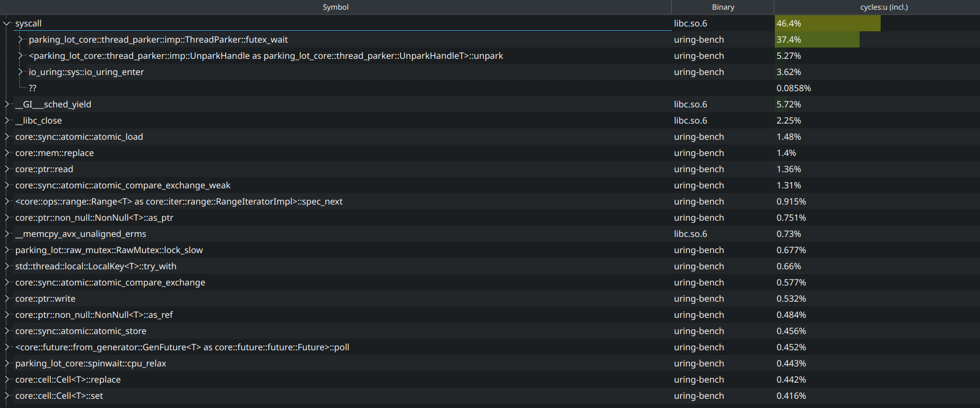Select the UnparkHandle unpark symbol text

click(266, 56)
